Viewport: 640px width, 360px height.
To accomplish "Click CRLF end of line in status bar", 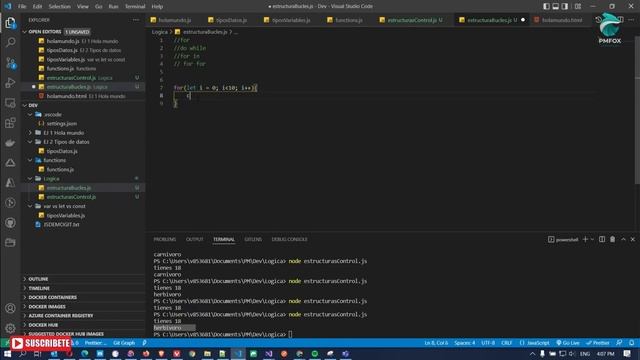I will [x=507, y=343].
